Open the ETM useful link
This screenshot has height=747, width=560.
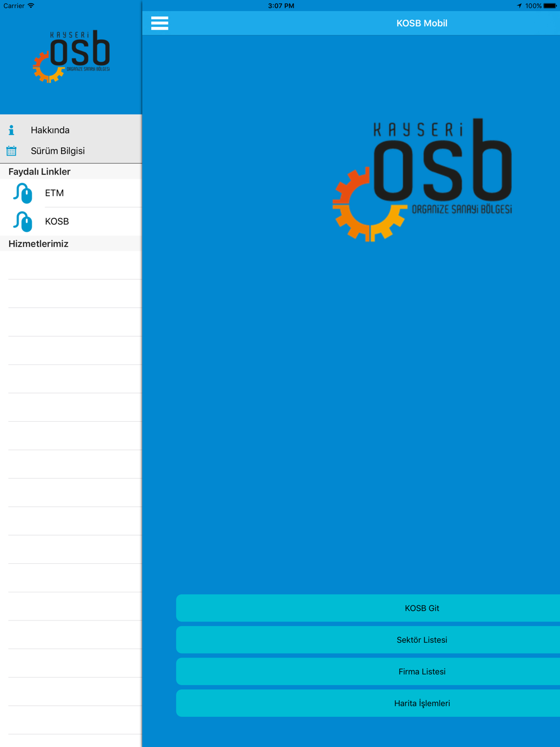(71, 193)
